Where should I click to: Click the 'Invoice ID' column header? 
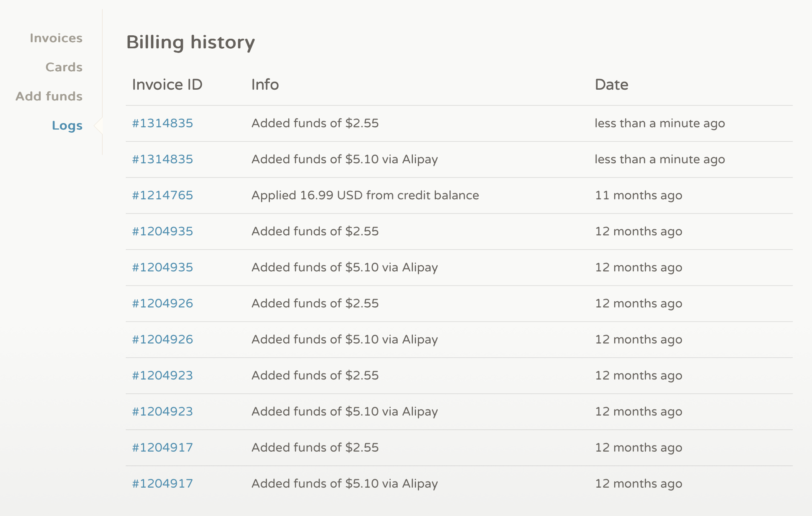(167, 84)
